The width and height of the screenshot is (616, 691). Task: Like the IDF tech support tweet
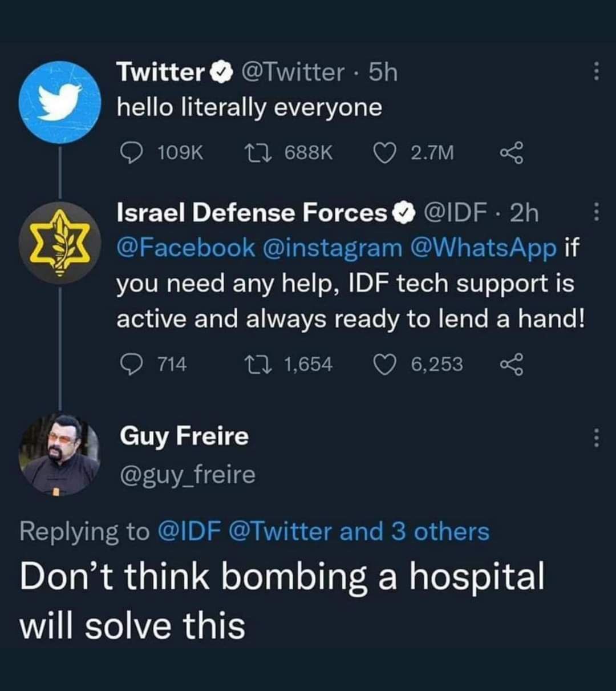pos(384,364)
